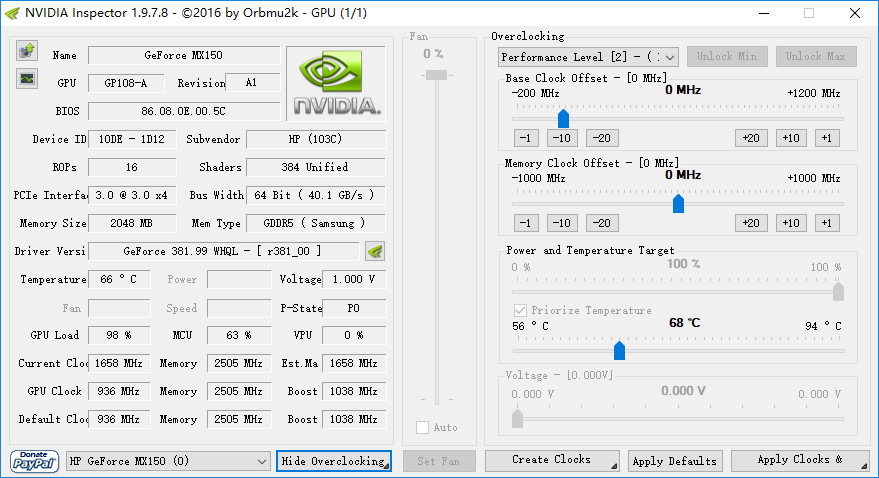Click the P-State value P0
This screenshot has width=879, height=478.
click(x=354, y=308)
